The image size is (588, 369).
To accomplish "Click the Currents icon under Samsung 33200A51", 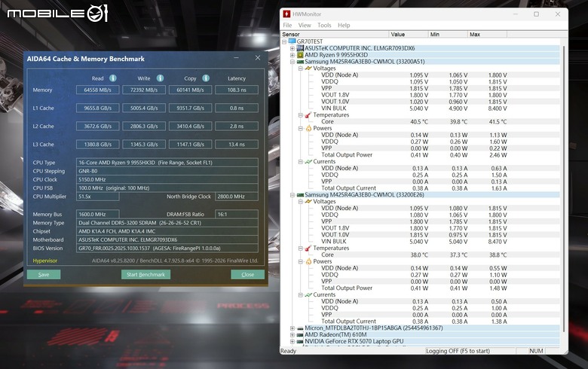I will 308,161.
